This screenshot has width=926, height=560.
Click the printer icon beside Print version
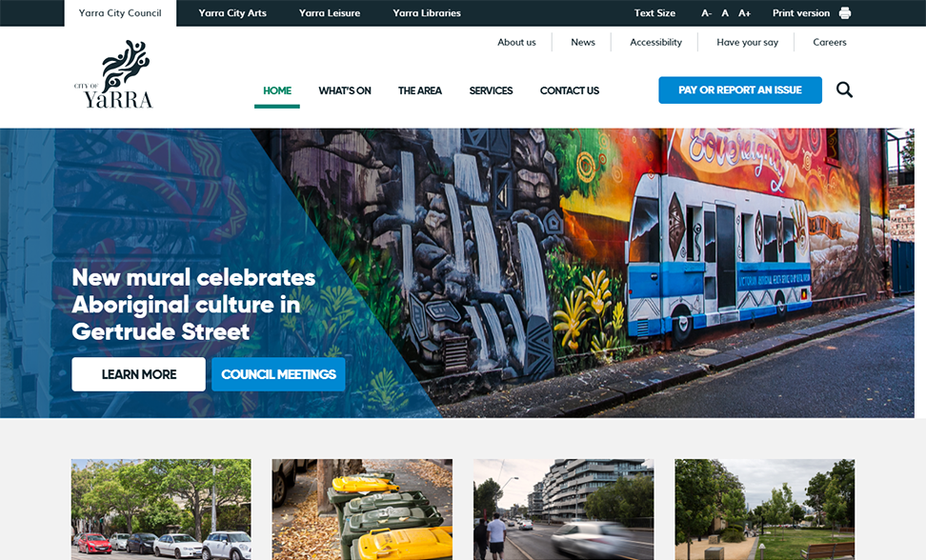point(845,13)
